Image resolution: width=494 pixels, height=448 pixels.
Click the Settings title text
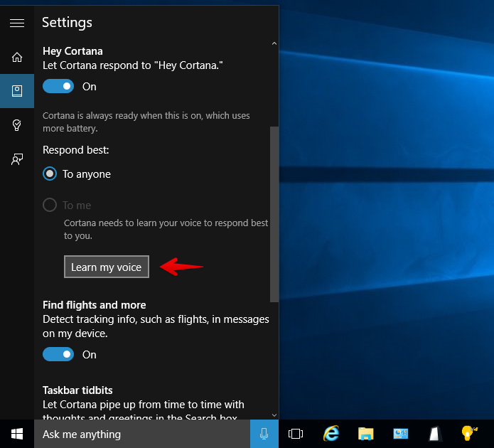[67, 22]
